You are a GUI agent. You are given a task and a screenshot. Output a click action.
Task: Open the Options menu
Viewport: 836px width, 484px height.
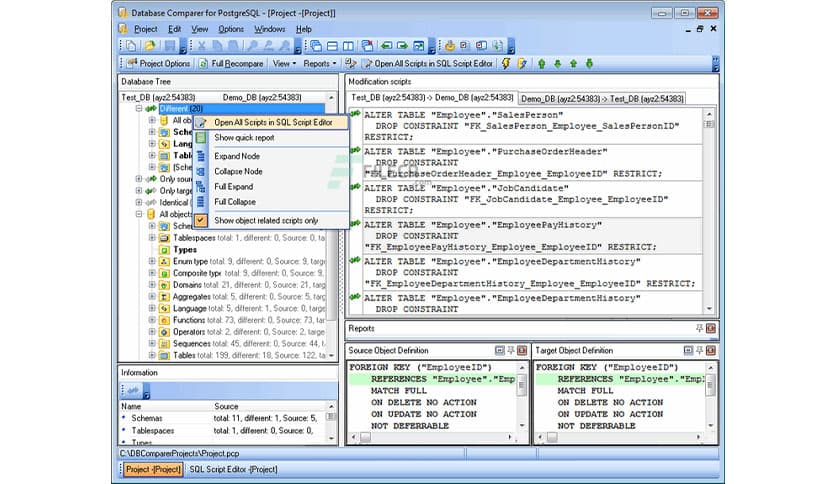click(231, 29)
